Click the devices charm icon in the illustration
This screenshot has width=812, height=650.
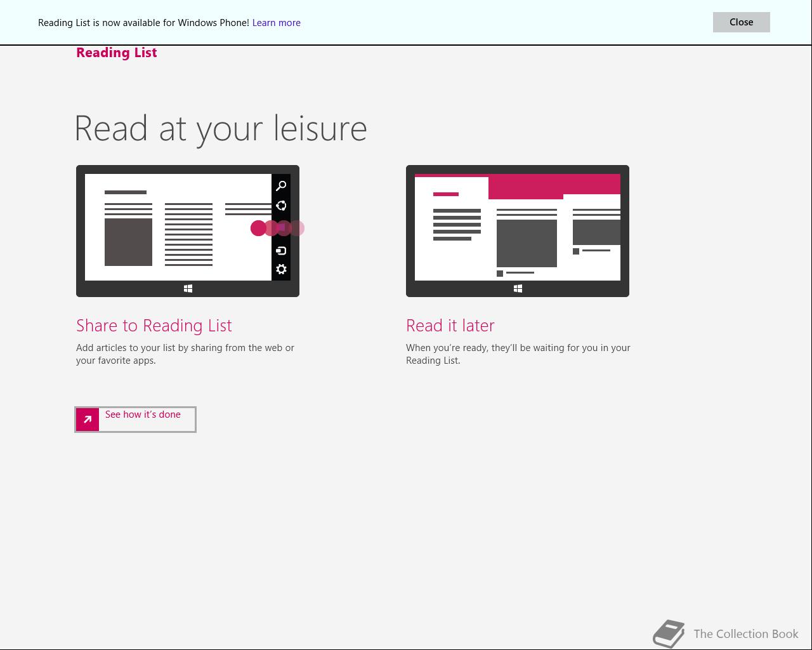(281, 251)
